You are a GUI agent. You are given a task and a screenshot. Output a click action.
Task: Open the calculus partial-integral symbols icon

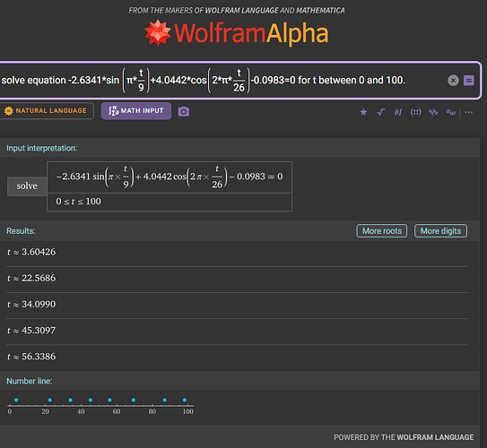[398, 112]
